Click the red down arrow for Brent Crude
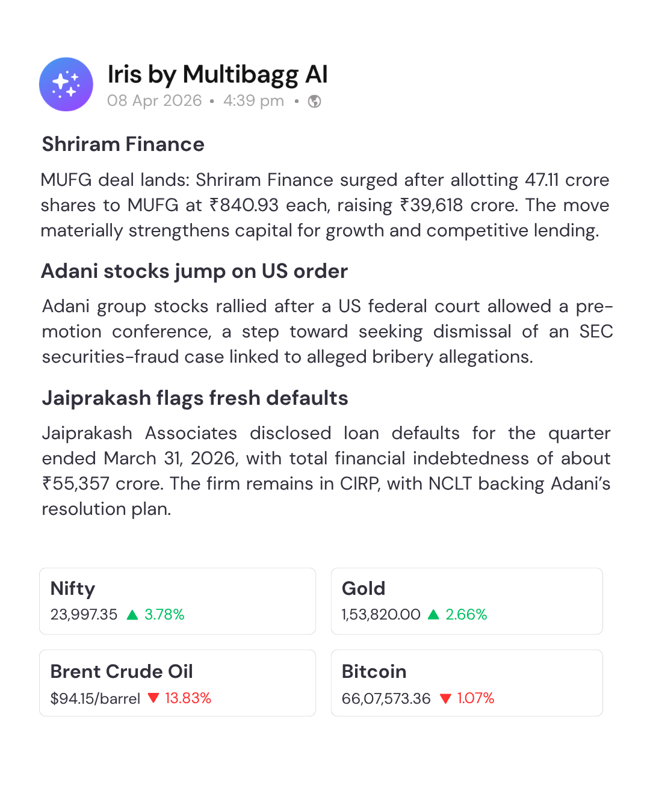The image size is (650, 812). point(153,698)
